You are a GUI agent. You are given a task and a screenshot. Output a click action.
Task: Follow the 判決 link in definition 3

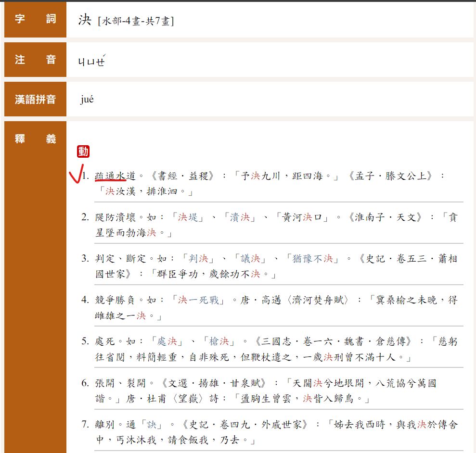[x=199, y=259]
